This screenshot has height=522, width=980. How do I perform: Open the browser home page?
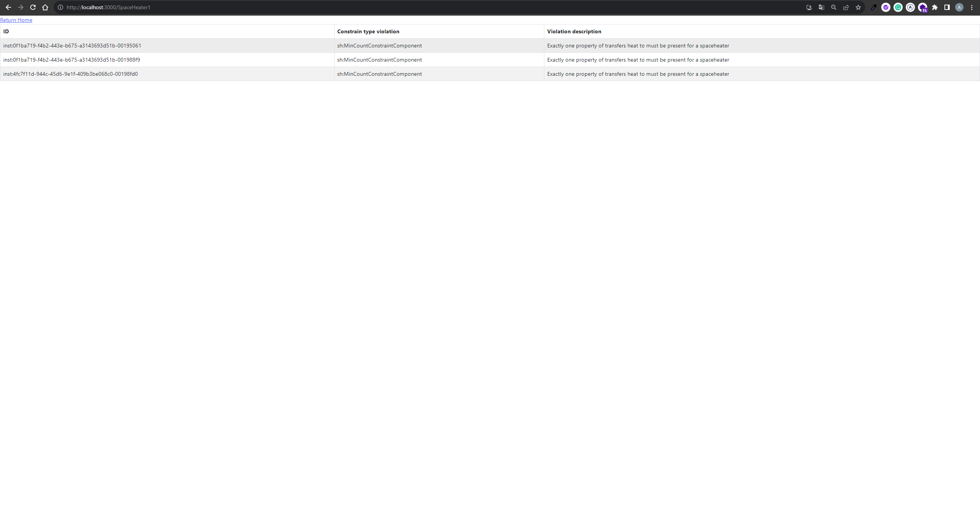pyautogui.click(x=45, y=7)
